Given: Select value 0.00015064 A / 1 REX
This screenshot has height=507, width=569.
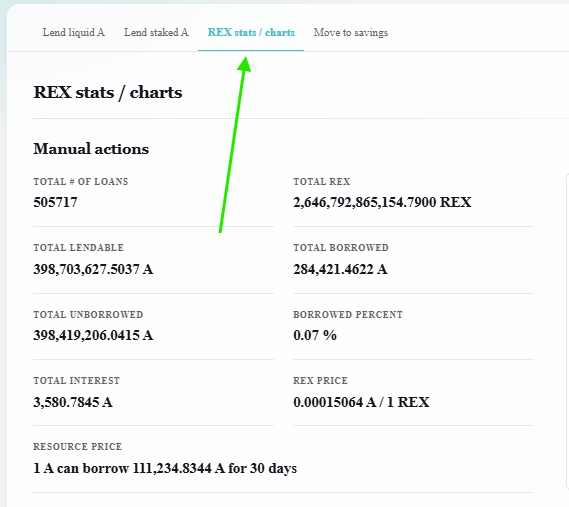Looking at the screenshot, I should click(361, 402).
